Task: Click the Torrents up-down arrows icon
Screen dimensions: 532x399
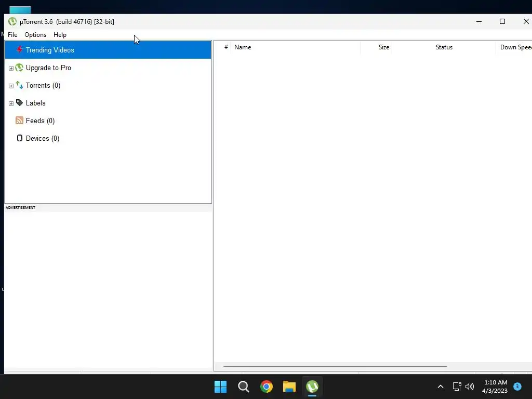Action: (x=19, y=85)
